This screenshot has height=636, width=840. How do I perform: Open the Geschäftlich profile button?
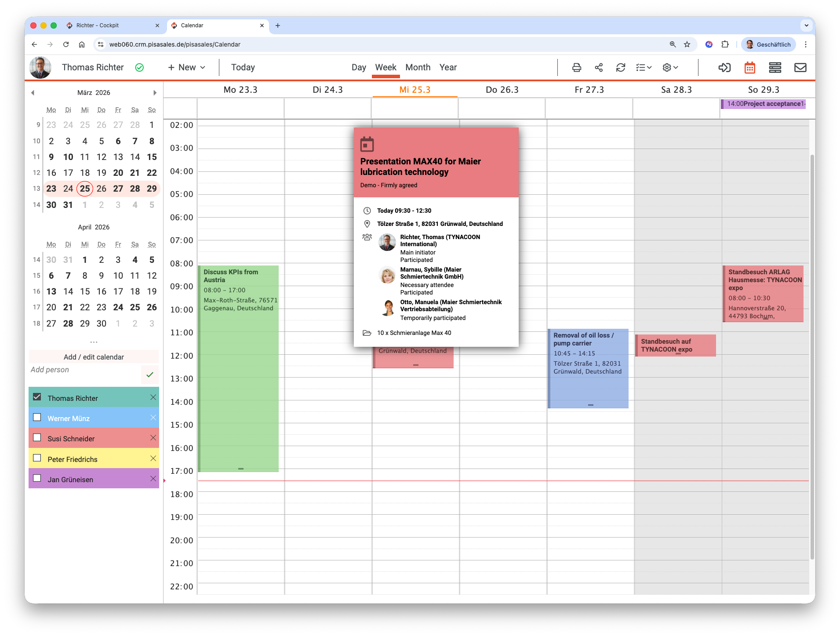click(x=768, y=44)
